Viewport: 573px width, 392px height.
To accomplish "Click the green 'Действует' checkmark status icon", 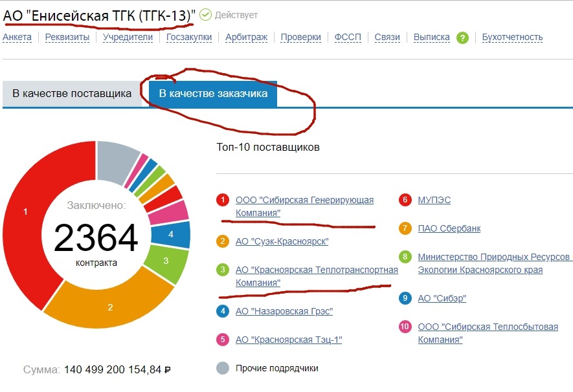I will point(205,15).
